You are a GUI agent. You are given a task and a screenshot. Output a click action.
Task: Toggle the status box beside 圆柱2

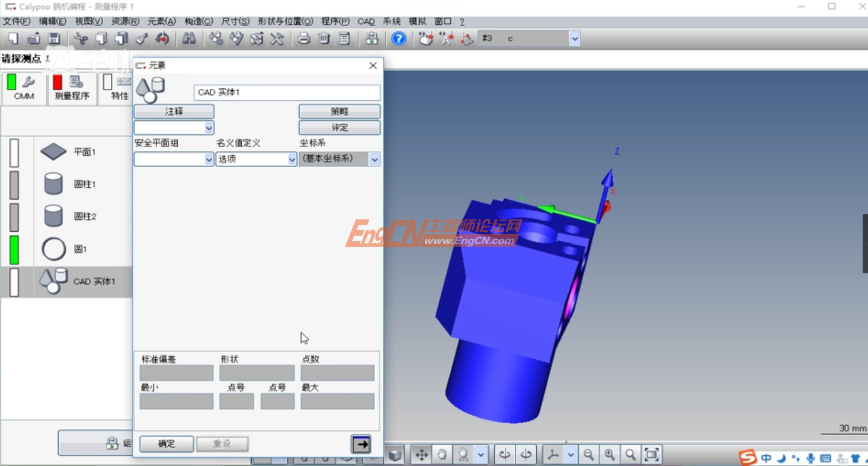pyautogui.click(x=14, y=217)
